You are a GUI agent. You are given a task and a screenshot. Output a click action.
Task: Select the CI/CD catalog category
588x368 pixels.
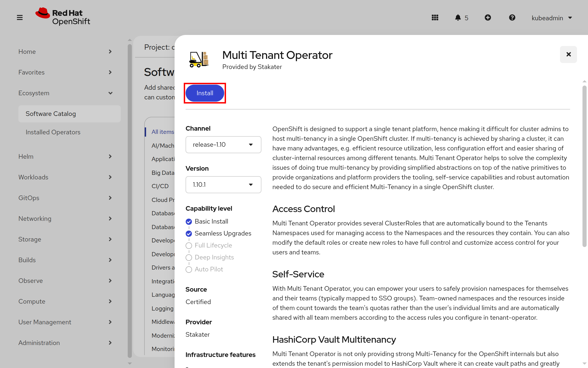click(x=160, y=186)
